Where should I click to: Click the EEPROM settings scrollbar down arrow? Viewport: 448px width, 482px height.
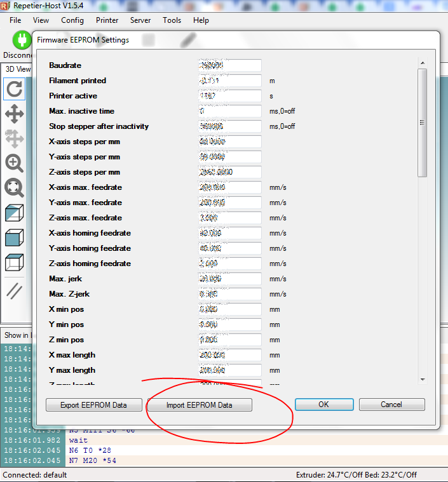[423, 379]
